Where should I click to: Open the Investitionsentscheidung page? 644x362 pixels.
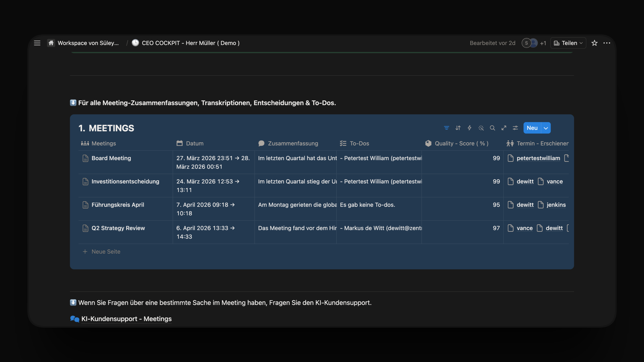125,182
